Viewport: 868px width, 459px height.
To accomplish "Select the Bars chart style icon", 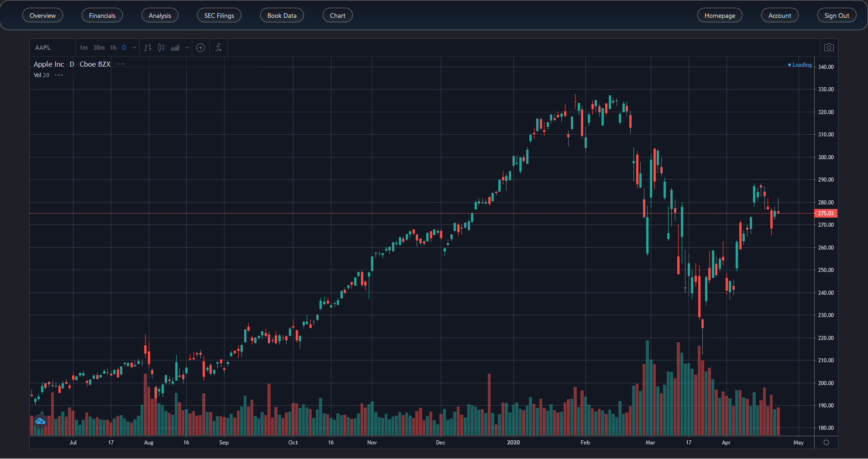I will click(x=147, y=47).
